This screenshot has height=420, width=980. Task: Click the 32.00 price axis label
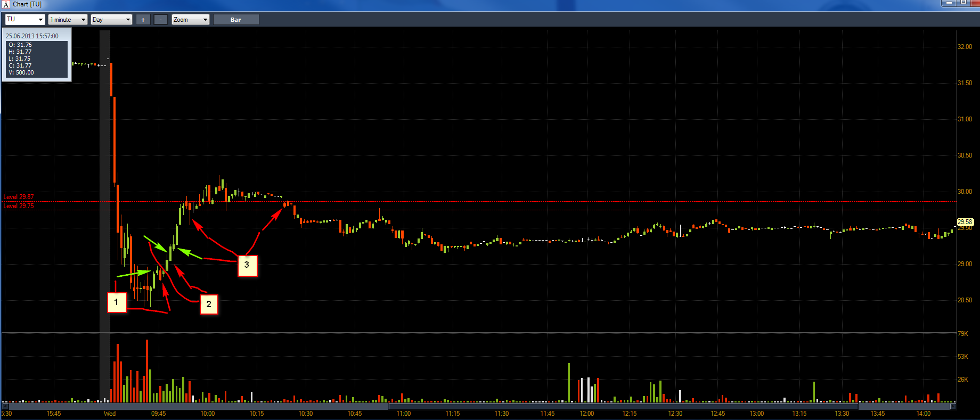965,47
